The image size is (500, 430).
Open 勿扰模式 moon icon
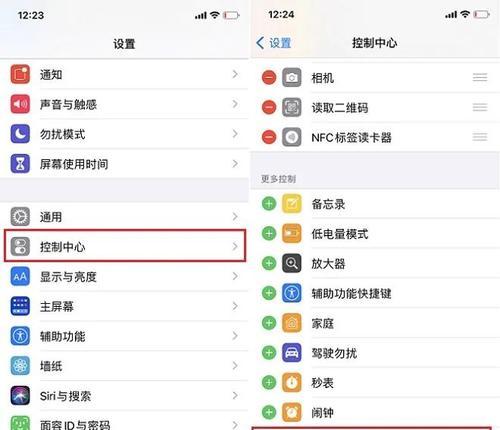[20, 134]
